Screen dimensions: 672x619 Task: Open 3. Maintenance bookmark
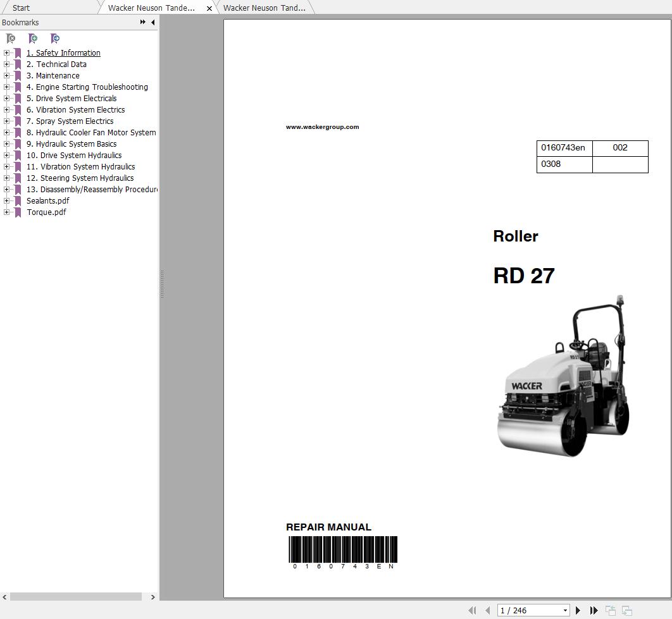click(x=53, y=75)
